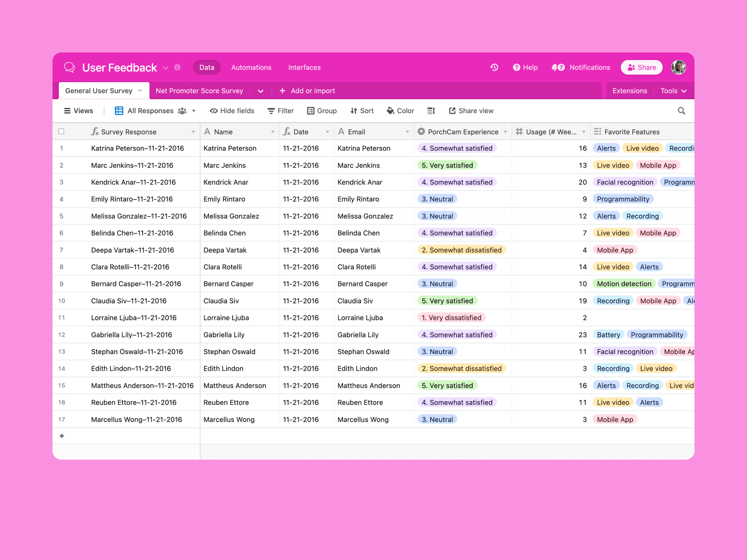The height and width of the screenshot is (560, 747).
Task: Open the base history clock icon
Action: click(494, 67)
